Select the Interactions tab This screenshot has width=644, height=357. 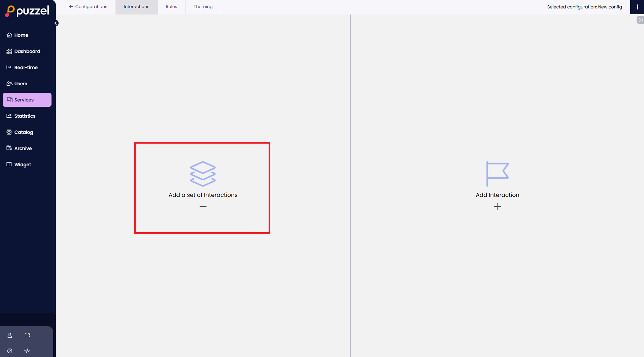coord(136,7)
